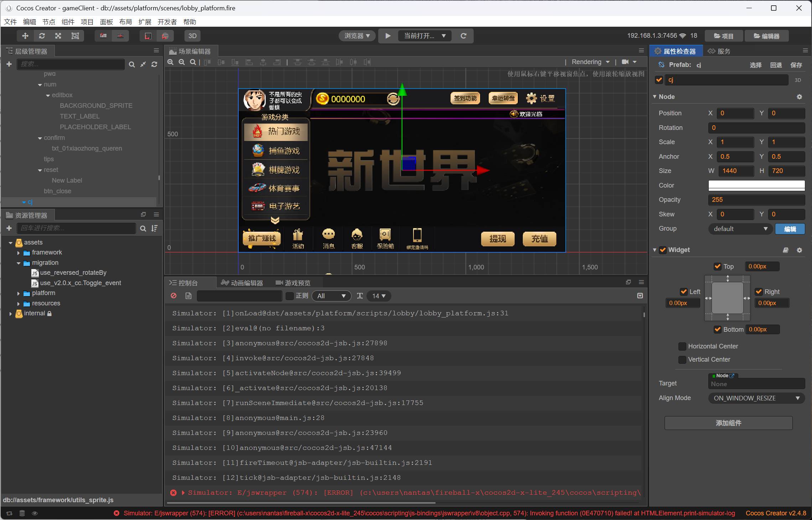Screen dimensions: 812x520
Task: Open Node section gear settings
Action: tap(799, 97)
